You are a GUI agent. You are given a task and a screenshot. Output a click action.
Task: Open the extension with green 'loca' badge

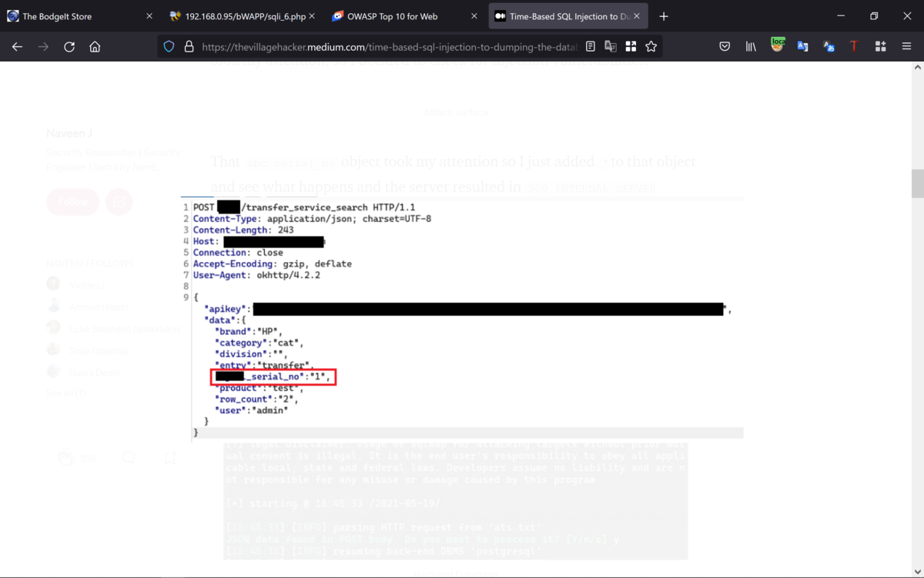coord(777,46)
